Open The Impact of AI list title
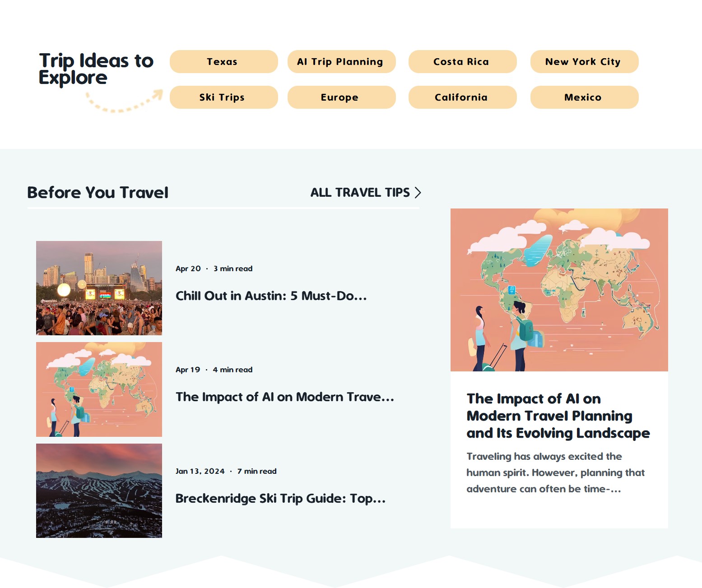The width and height of the screenshot is (702, 588). point(284,397)
